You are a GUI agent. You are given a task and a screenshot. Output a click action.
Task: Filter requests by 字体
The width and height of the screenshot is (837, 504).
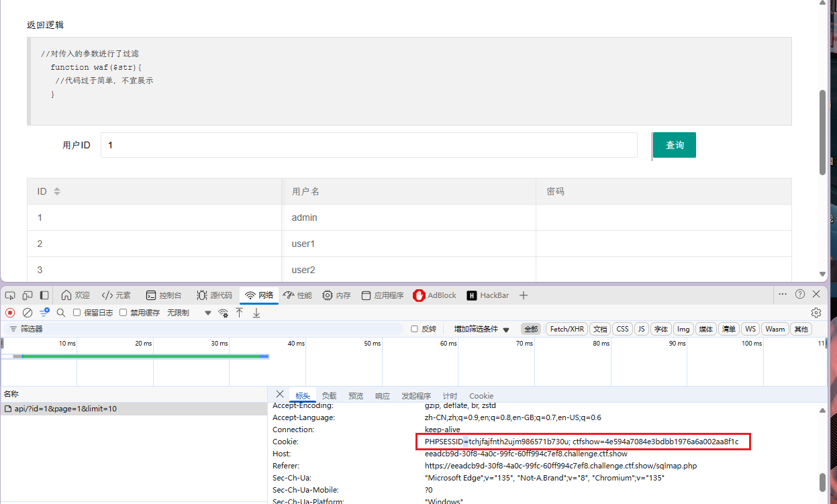tap(661, 329)
